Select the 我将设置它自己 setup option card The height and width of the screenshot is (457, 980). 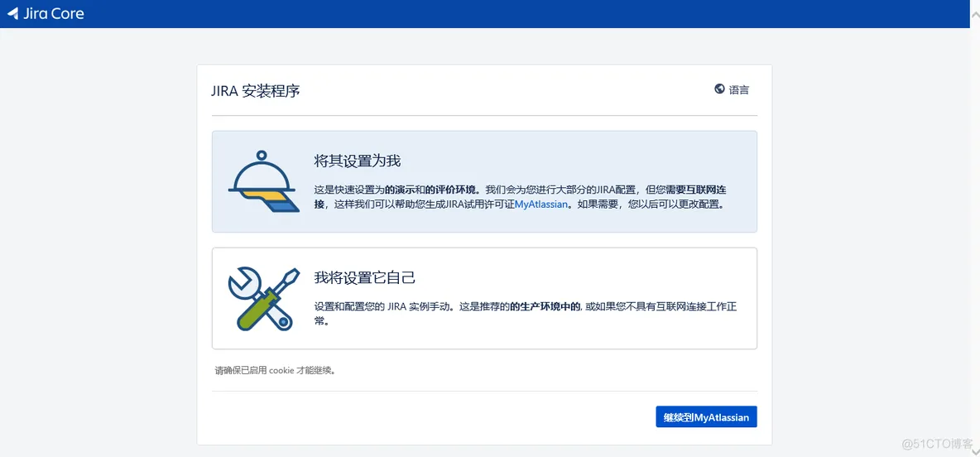[484, 298]
